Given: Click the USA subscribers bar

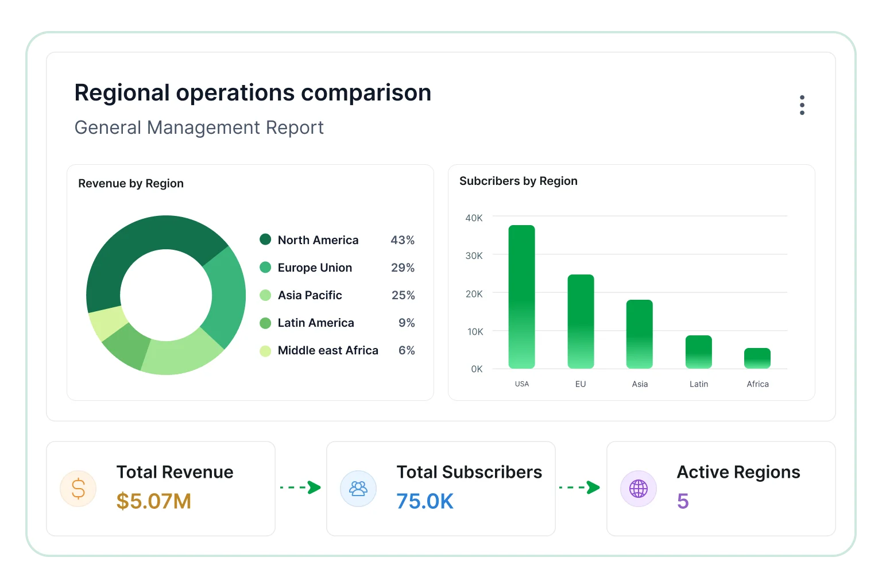Looking at the screenshot, I should (521, 297).
